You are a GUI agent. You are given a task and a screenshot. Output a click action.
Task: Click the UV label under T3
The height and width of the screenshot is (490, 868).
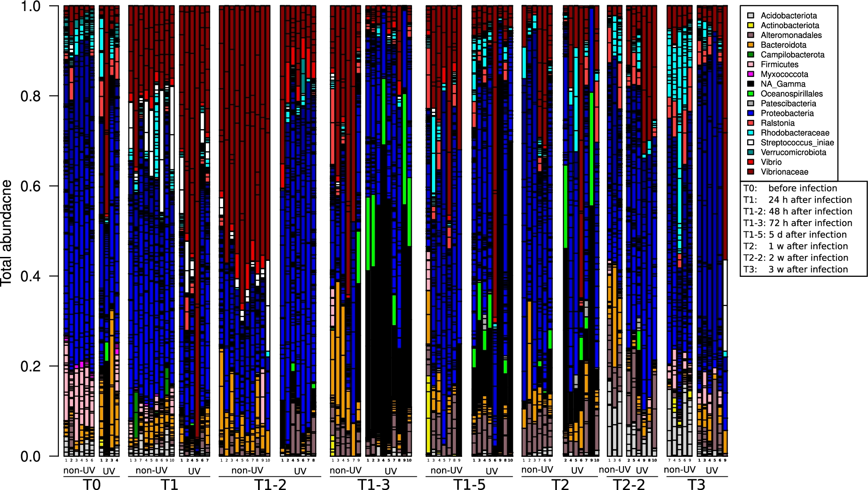tap(712, 471)
